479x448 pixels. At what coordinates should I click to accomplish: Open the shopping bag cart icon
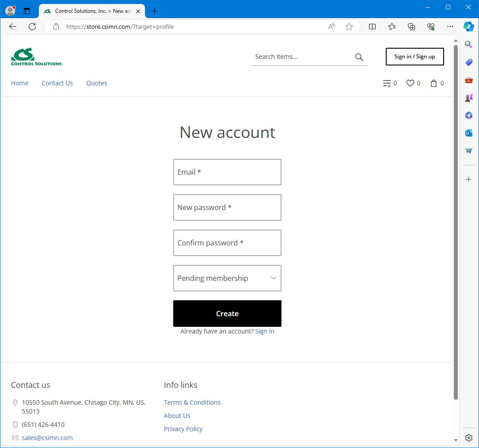(x=433, y=83)
